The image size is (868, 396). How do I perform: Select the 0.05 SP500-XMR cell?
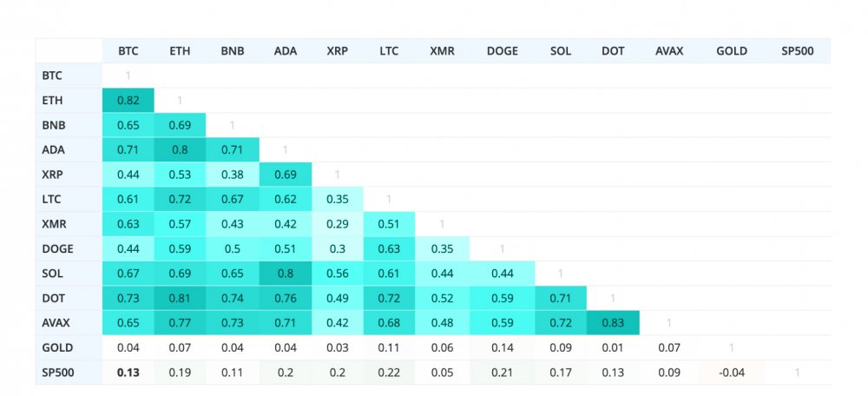(443, 373)
